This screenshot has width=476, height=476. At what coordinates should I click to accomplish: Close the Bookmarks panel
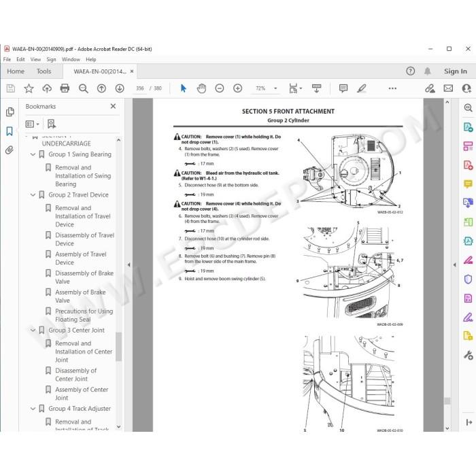point(113,106)
